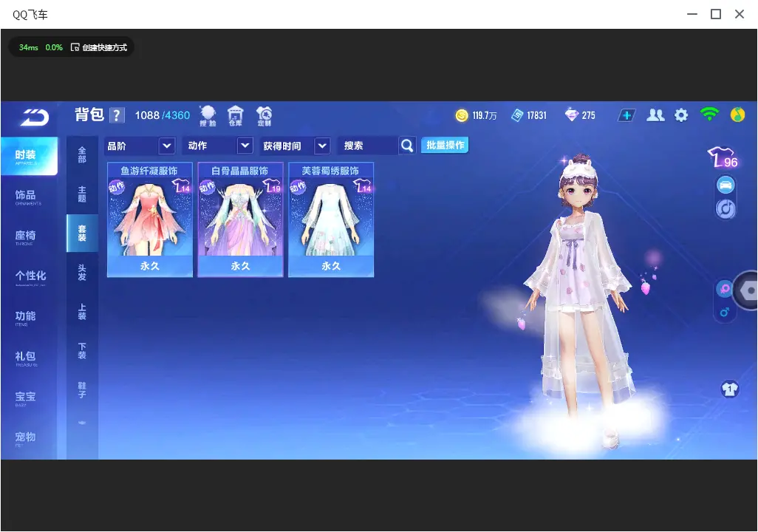Select the male gender symbol
This screenshot has width=758, height=532.
click(724, 312)
